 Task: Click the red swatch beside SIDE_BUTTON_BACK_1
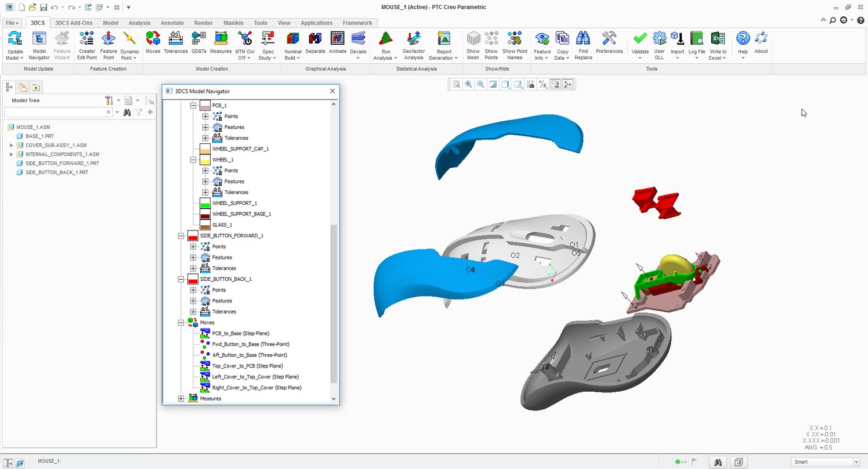[191, 279]
